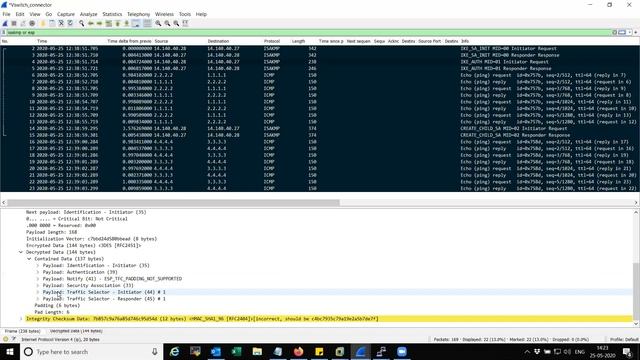Clear the display filter
Image resolution: width=640 pixels, height=360 pixels.
614,32
